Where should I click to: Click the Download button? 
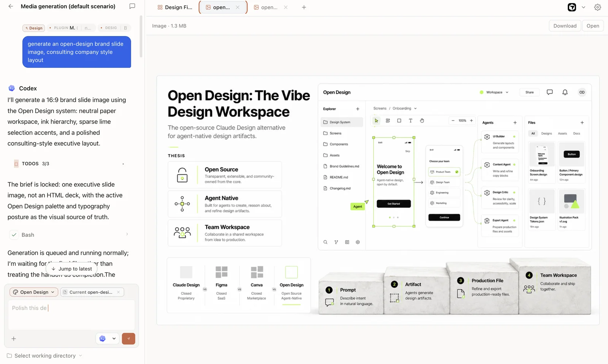coord(565,26)
